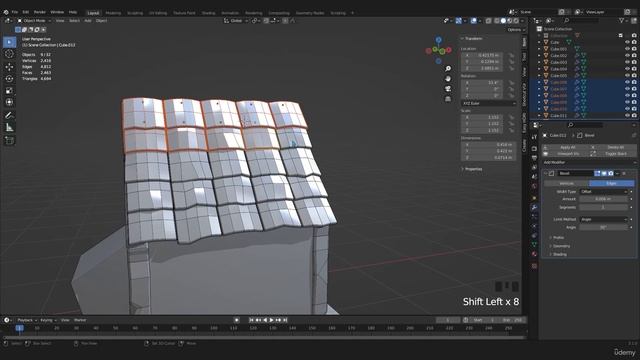Open the Object Mode dropdown
This screenshot has height=360, width=640.
point(34,20)
